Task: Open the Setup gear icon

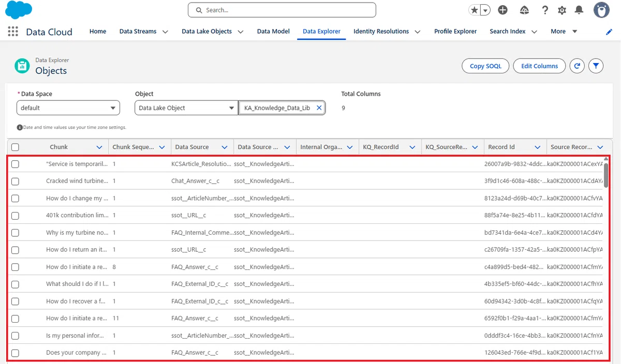Action: coord(562,10)
